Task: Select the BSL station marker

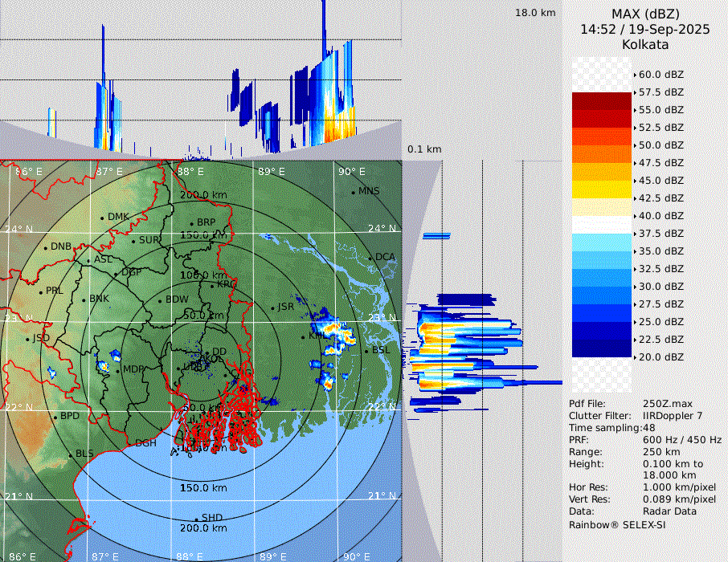Action: pos(366,352)
